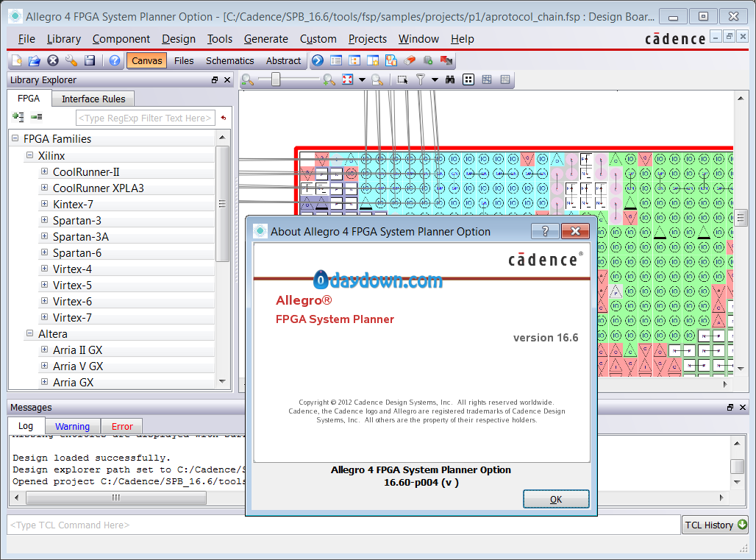Expand the Spartan-6 node
Viewport: 756px width, 560px height.
pyautogui.click(x=44, y=252)
